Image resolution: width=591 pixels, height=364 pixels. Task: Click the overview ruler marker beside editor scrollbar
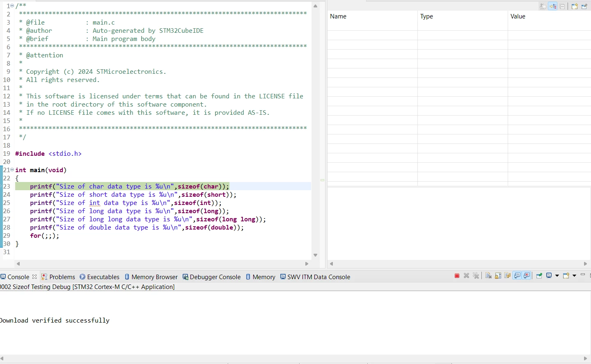322,180
